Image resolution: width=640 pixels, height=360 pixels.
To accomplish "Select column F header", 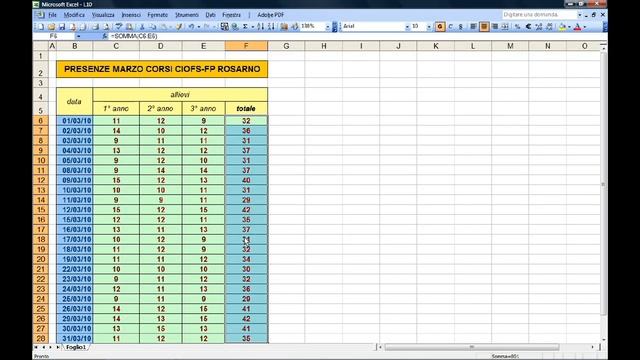I will point(246,46).
